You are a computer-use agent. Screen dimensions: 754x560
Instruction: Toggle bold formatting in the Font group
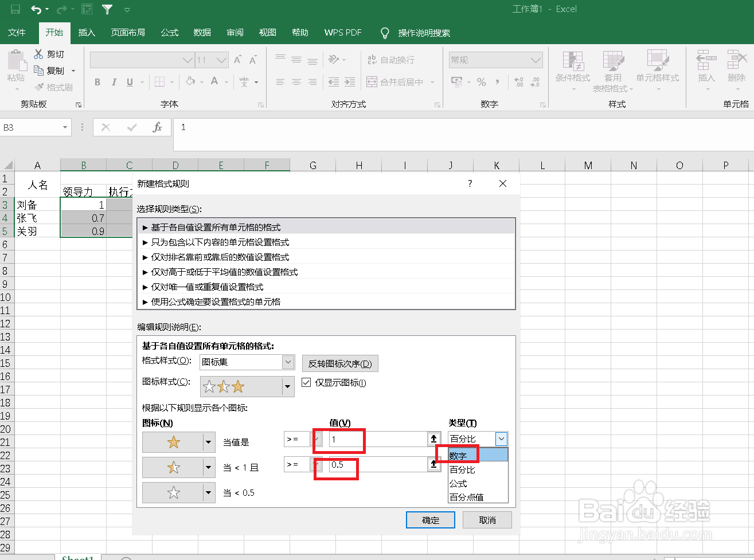(x=96, y=82)
